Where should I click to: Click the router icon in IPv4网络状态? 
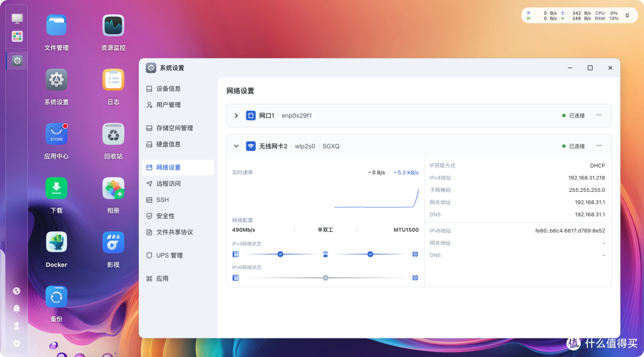coord(326,254)
